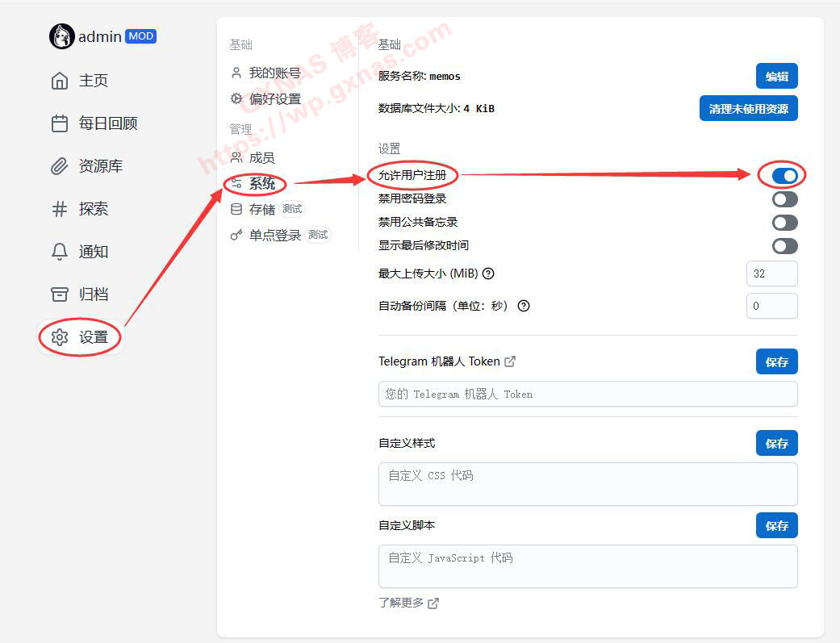The height and width of the screenshot is (643, 840).
Task: Open 每日回顾 calendar icon
Action: click(x=60, y=123)
